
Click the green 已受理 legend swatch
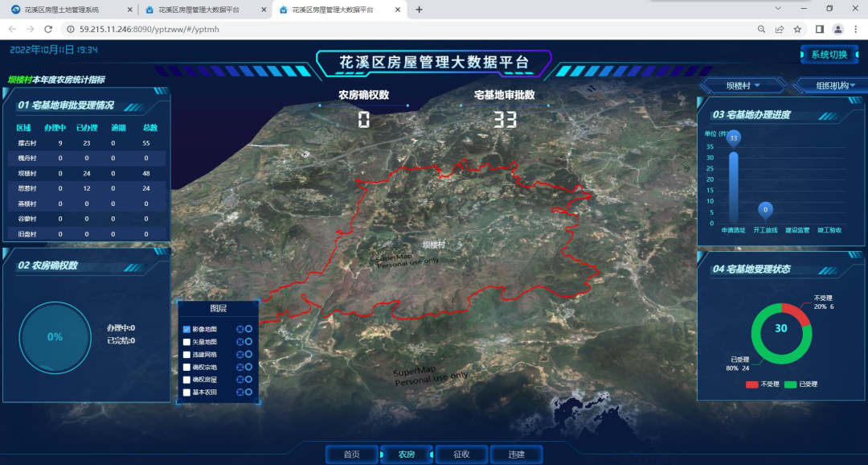coord(790,385)
